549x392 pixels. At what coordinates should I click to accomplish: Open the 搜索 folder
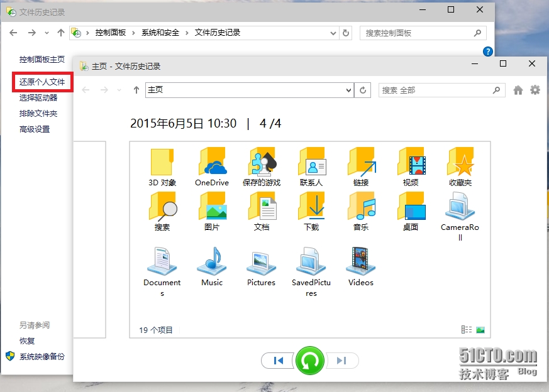pos(162,212)
